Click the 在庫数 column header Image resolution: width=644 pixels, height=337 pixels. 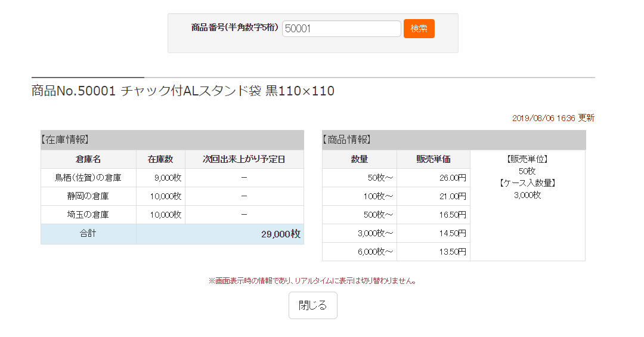pos(160,159)
